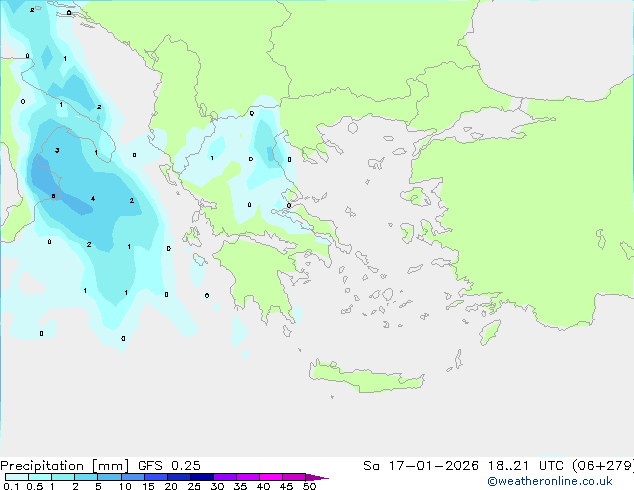The height and width of the screenshot is (490, 634).
Task: Pick the 20–25 mm legend swatch
Action: 178,477
